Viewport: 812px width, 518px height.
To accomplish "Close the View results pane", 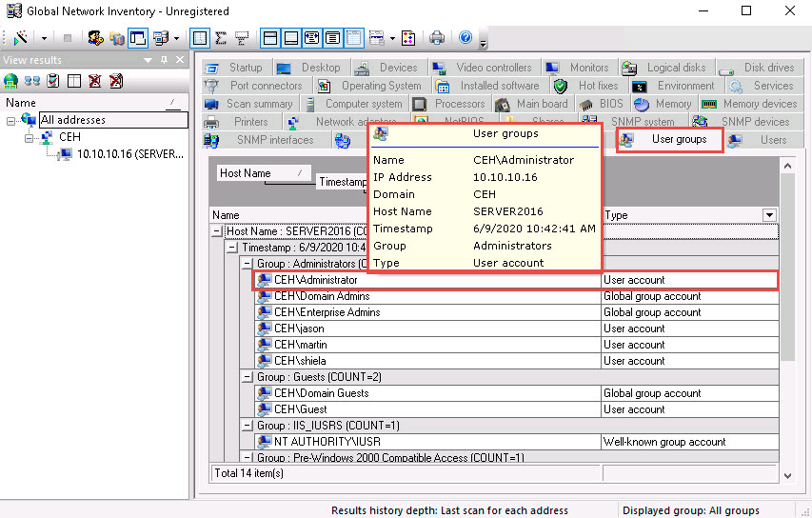I will pyautogui.click(x=180, y=60).
